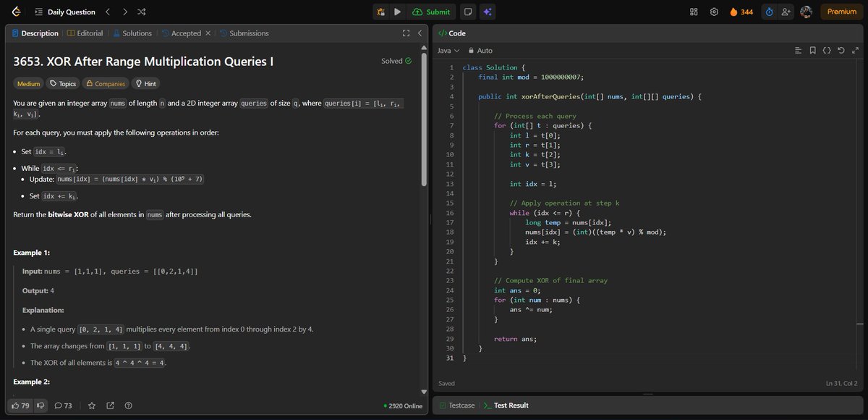Click line number 17 in the gutter
This screenshot has height=420, width=868.
(448, 222)
